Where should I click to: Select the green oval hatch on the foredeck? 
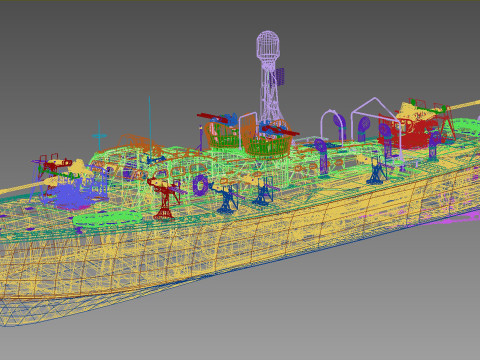point(108,218)
